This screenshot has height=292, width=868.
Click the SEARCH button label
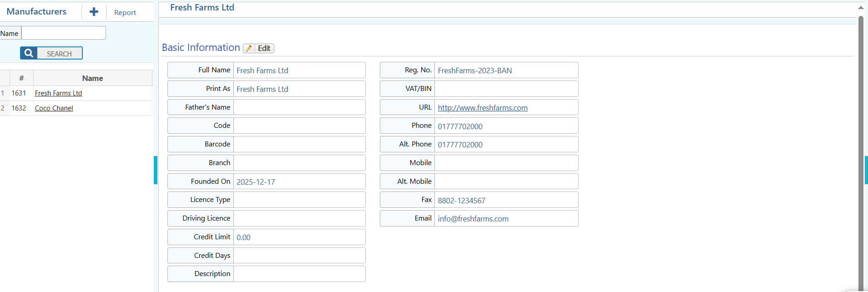coord(59,54)
